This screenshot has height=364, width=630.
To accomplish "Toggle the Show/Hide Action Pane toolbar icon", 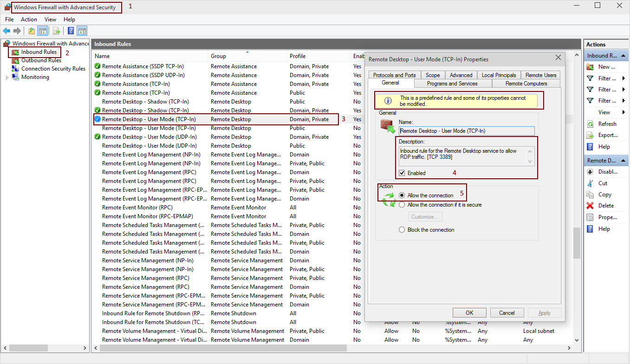I will point(82,31).
